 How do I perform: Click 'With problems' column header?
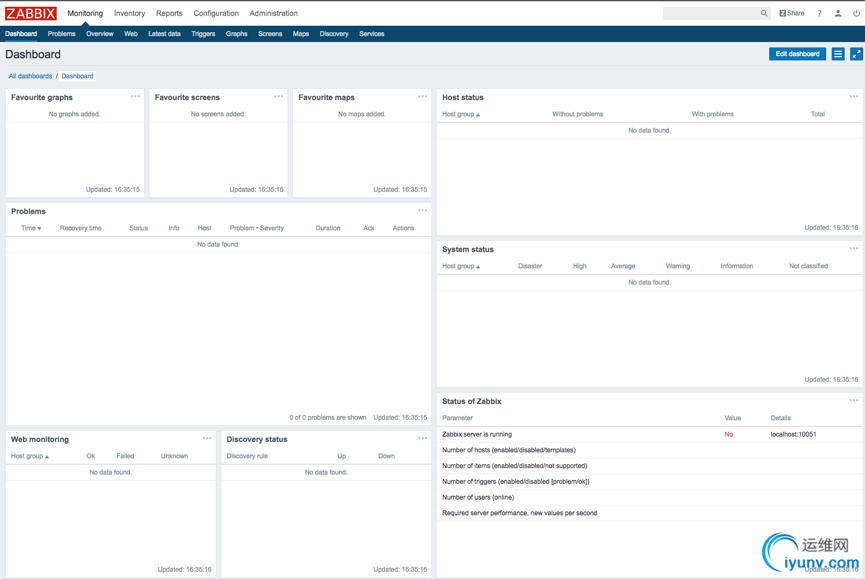pos(713,114)
